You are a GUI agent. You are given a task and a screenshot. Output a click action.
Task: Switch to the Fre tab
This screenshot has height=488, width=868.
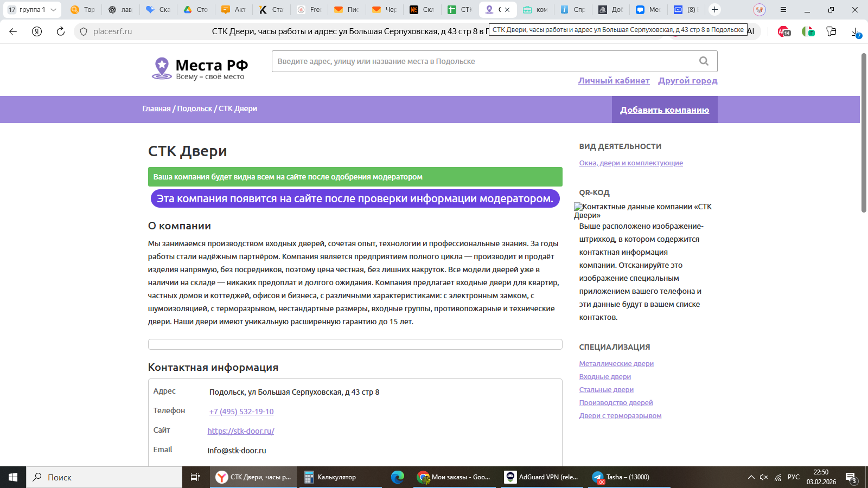pyautogui.click(x=309, y=9)
